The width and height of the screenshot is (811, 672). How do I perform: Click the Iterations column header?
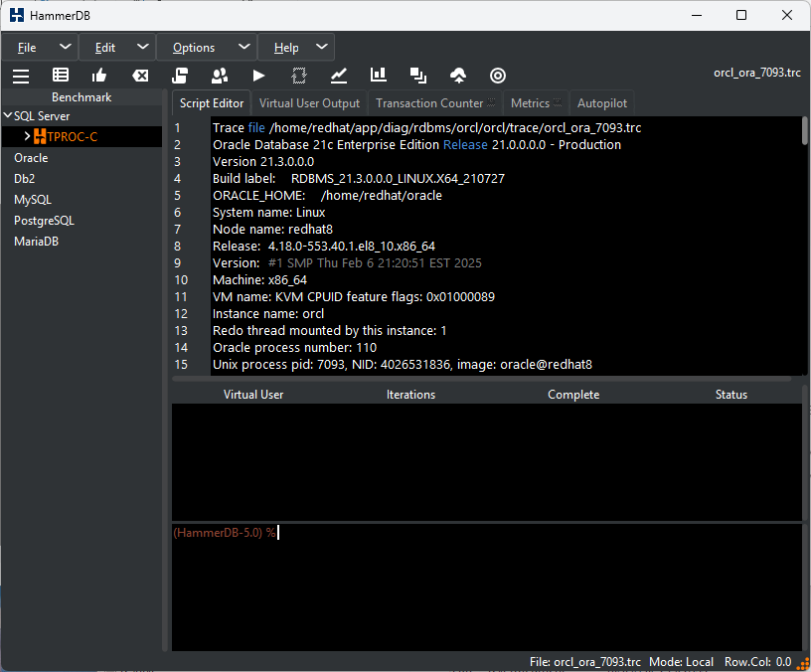pos(411,395)
